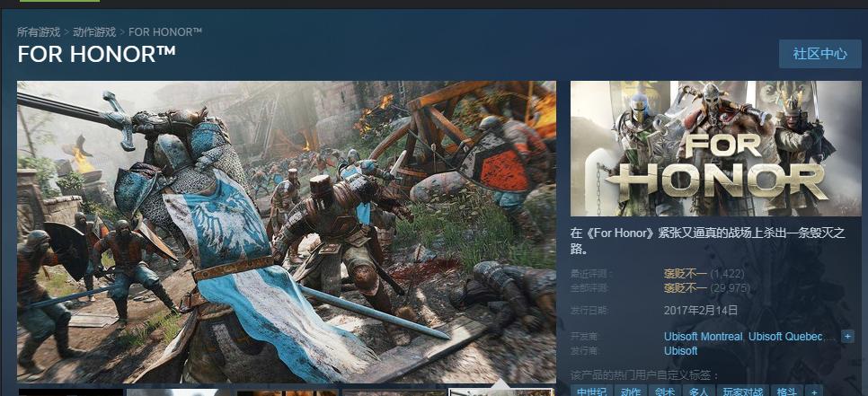
Task: Select the 剑术 tag
Action: pyautogui.click(x=664, y=391)
